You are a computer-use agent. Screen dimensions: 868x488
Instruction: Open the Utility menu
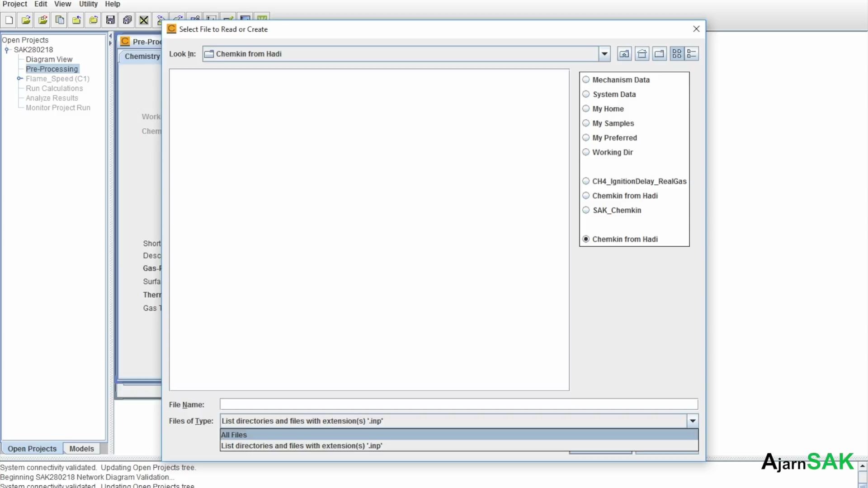click(88, 4)
